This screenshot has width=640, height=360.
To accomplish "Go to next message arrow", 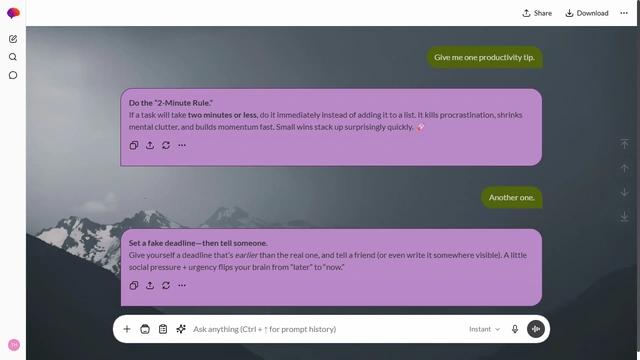I will tap(624, 192).
